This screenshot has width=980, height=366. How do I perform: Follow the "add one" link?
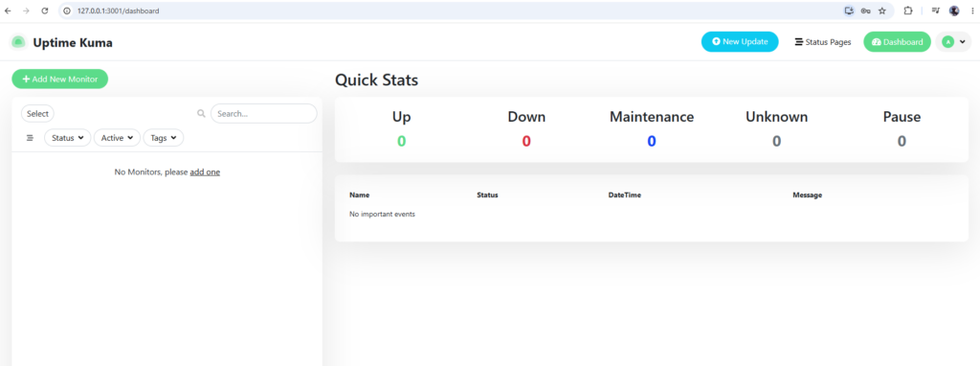point(205,172)
